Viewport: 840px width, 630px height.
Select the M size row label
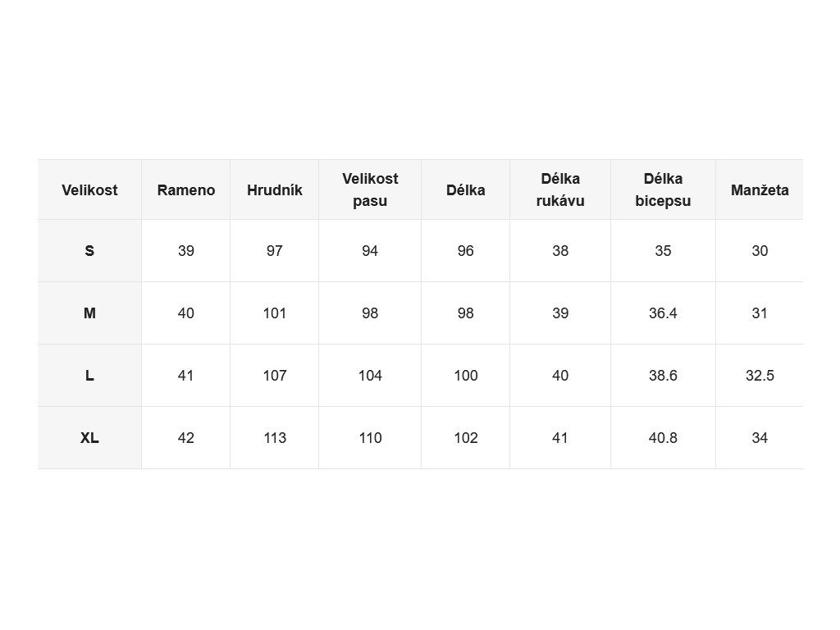pos(89,313)
